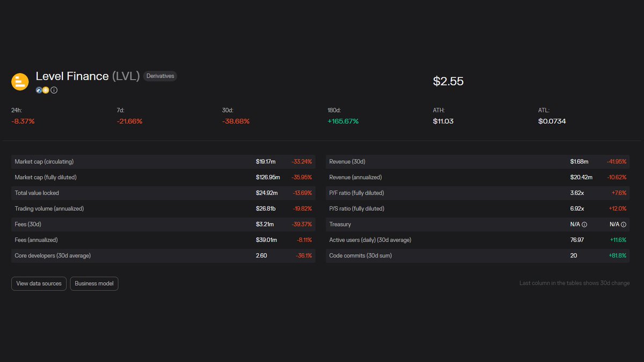This screenshot has height=362, width=644.
Task: Open the info icon under Level Finance
Action: [54, 90]
